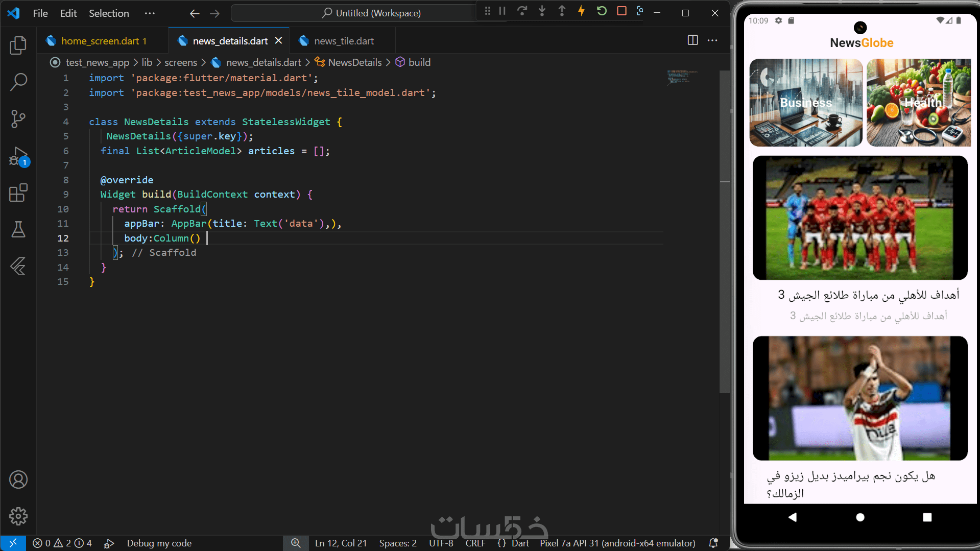Stop the debug session
The width and height of the screenshot is (980, 551).
(x=622, y=11)
